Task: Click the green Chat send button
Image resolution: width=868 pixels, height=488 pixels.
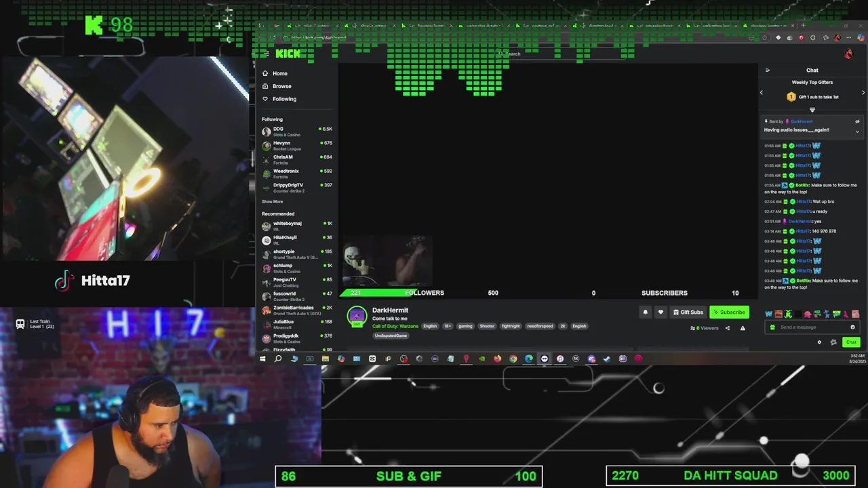Action: [x=851, y=342]
